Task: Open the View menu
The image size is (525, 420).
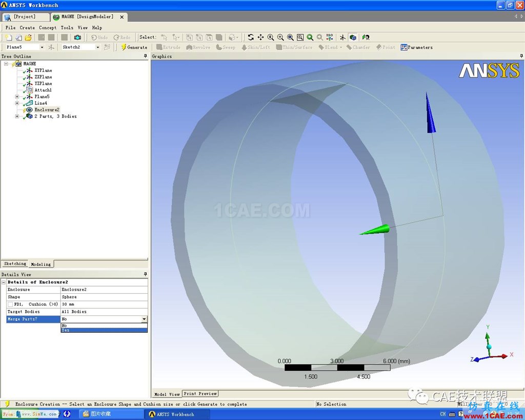Action: (83, 28)
